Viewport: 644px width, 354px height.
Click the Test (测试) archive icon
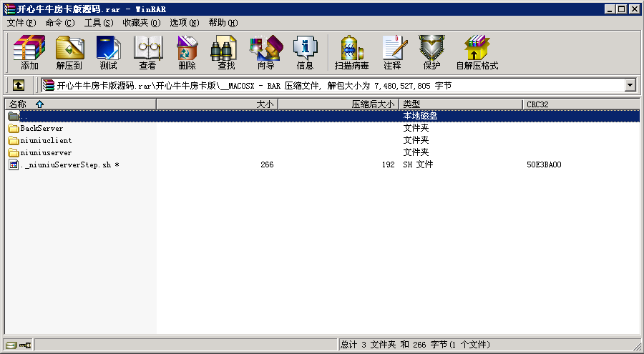pyautogui.click(x=108, y=52)
